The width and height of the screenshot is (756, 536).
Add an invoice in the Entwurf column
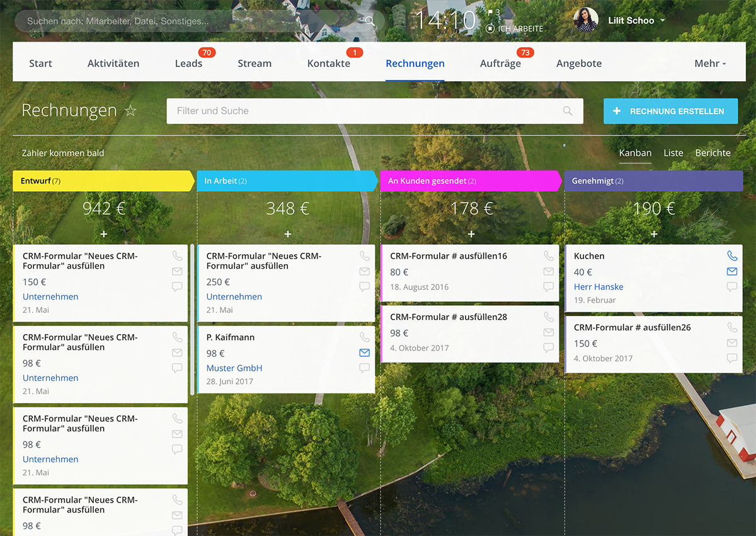[104, 234]
